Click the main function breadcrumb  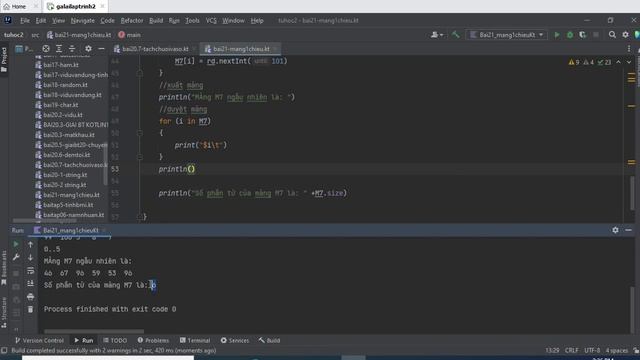129,35
